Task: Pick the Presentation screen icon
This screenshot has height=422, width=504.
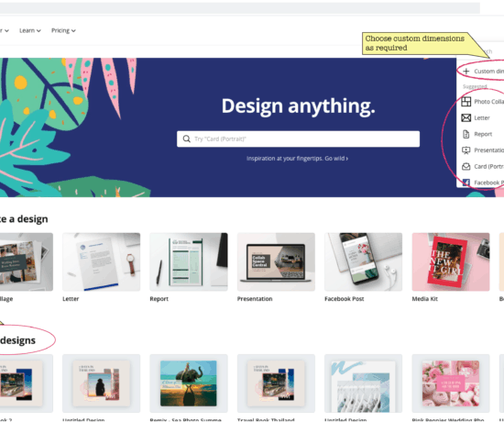Action: pos(466,150)
